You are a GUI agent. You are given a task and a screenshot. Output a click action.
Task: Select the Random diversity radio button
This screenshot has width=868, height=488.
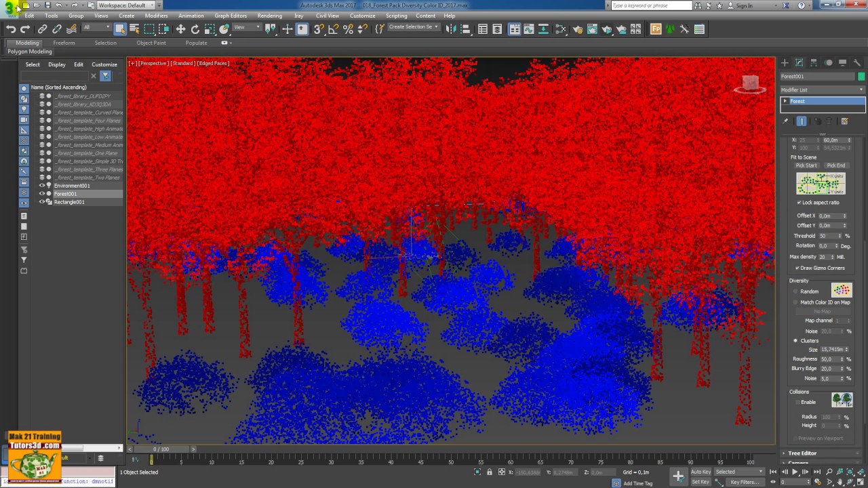coord(795,291)
